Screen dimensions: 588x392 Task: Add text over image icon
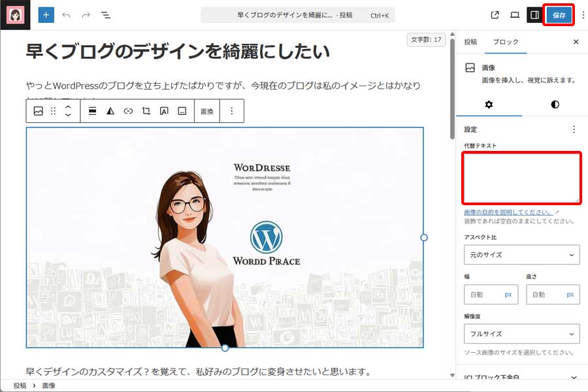coord(164,111)
